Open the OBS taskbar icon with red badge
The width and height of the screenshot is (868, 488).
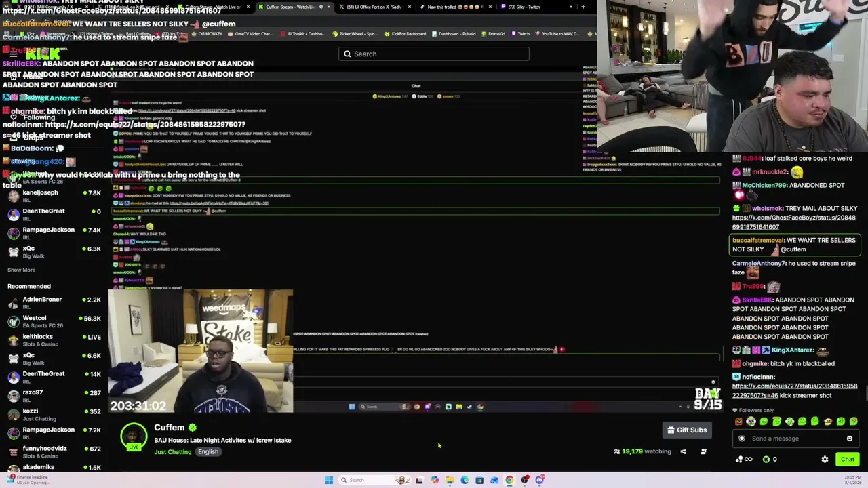coord(525,480)
